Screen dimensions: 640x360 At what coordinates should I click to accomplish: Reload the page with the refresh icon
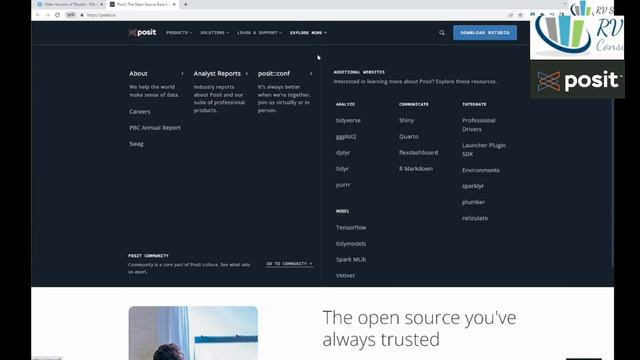pos(58,15)
